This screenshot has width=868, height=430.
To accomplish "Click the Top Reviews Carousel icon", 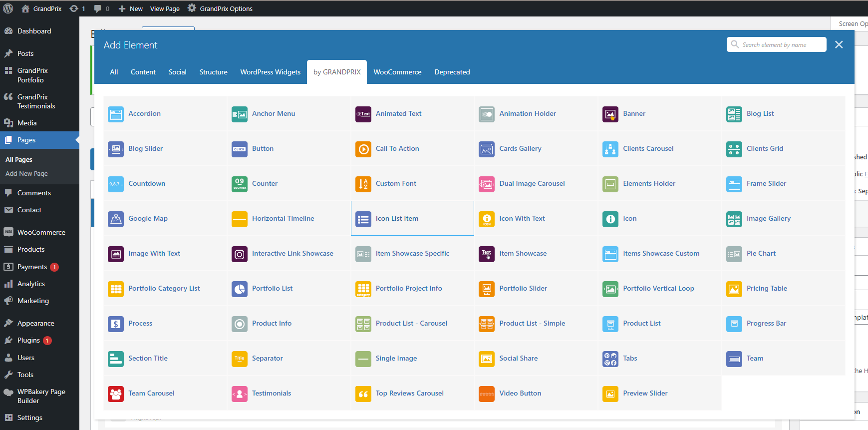I will pos(363,394).
